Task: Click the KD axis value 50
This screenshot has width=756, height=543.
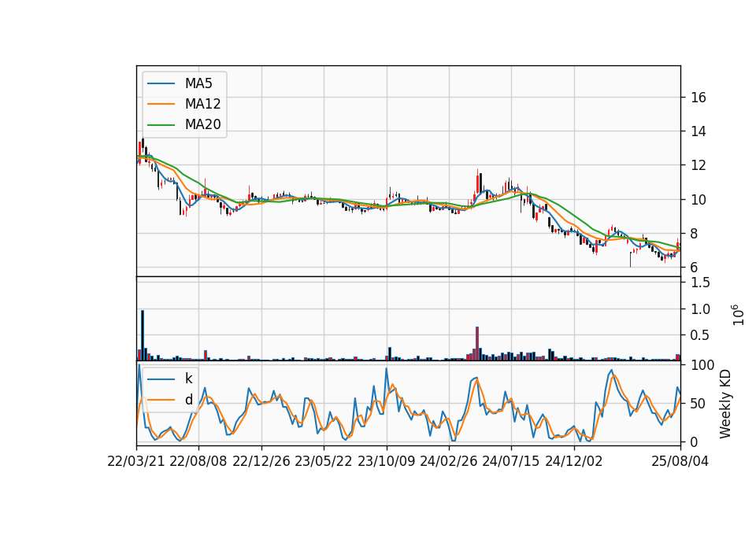Action: 699,404
